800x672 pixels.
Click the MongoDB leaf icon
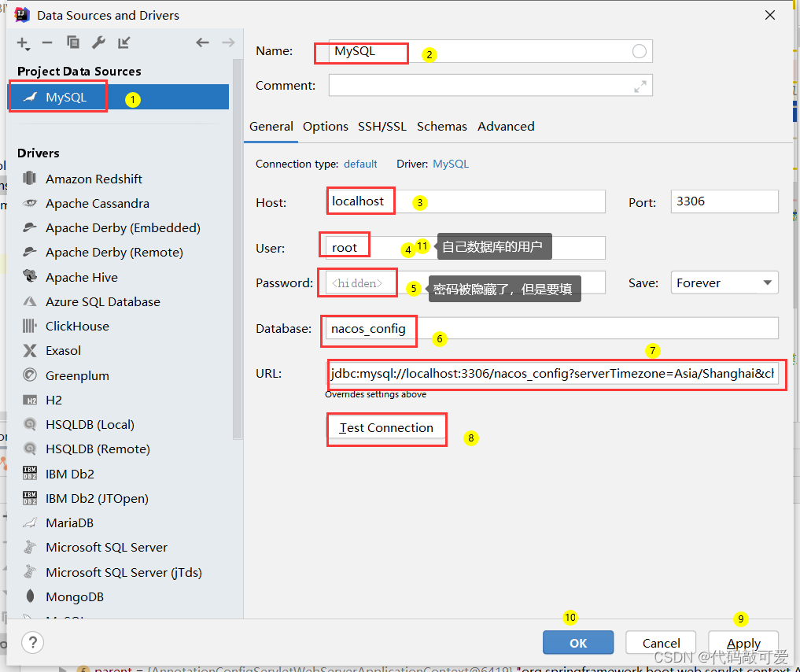[x=30, y=596]
